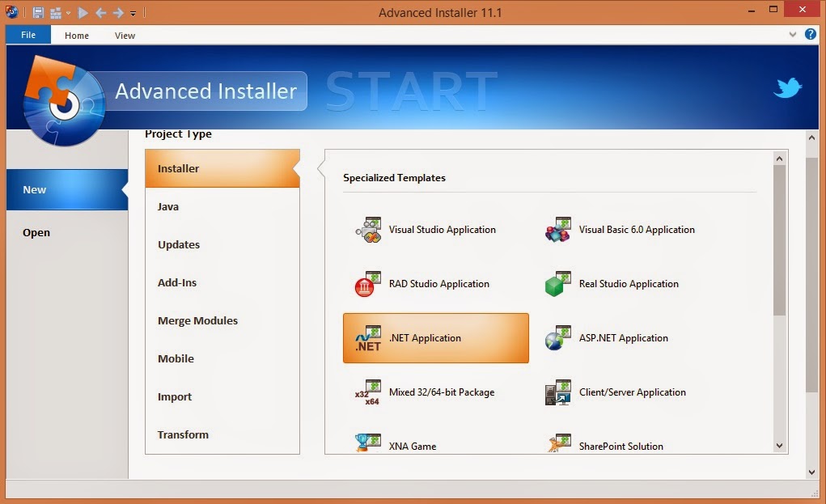826x504 pixels.
Task: Pick the SharePoint Solution template
Action: [621, 446]
